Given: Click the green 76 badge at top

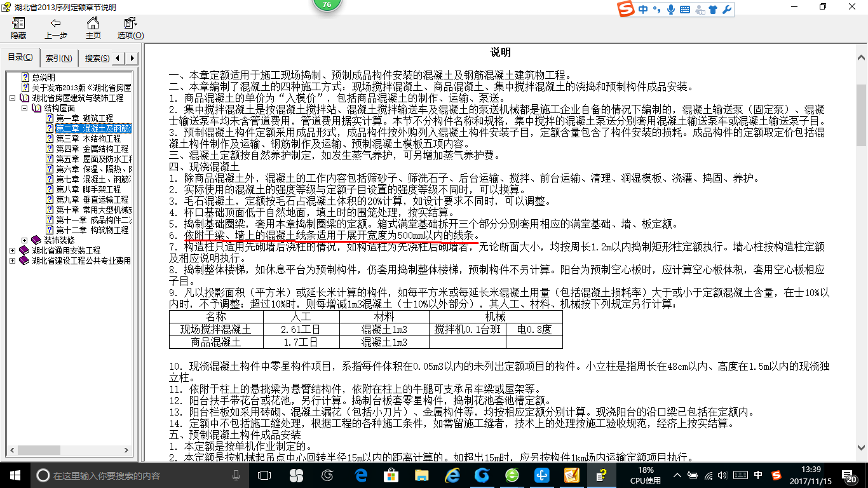Looking at the screenshot, I should (x=327, y=4).
